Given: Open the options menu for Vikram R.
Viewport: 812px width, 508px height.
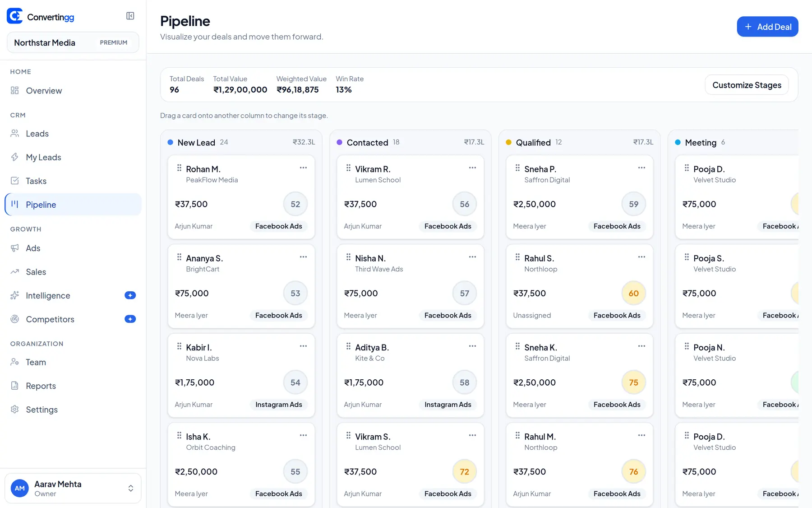Looking at the screenshot, I should (x=472, y=168).
